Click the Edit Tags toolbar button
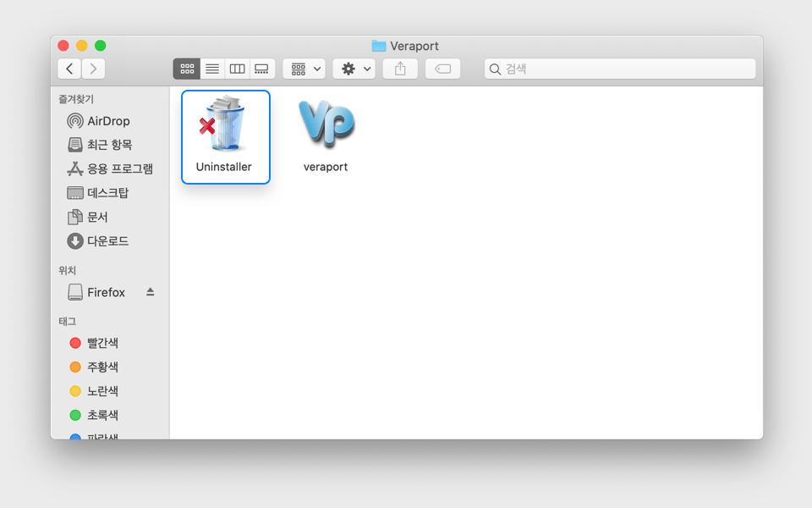Screen dimensions: 812x508 pyautogui.click(x=442, y=69)
